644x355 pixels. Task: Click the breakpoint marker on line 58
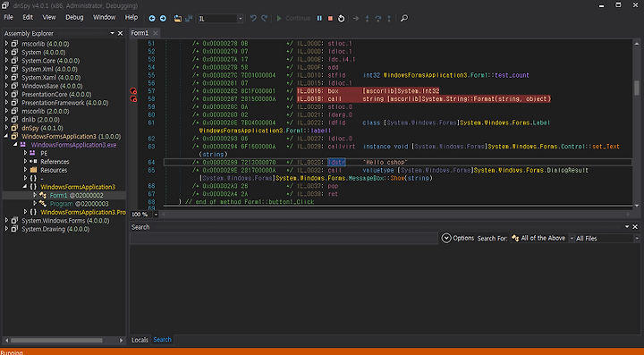[133, 99]
